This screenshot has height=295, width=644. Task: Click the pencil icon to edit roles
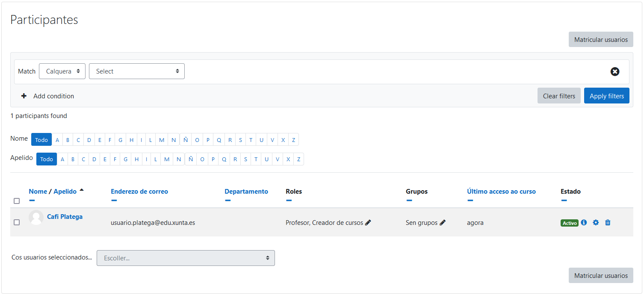pos(368,223)
